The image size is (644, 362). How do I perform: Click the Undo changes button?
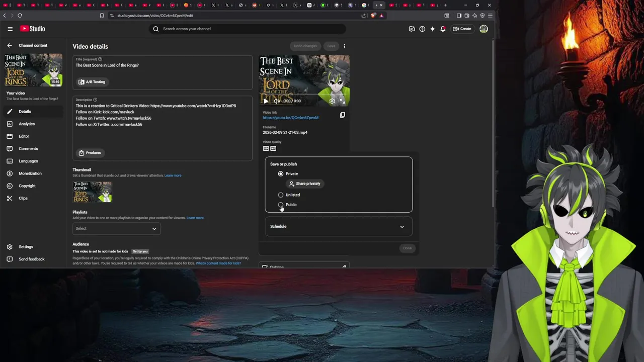[x=305, y=46]
